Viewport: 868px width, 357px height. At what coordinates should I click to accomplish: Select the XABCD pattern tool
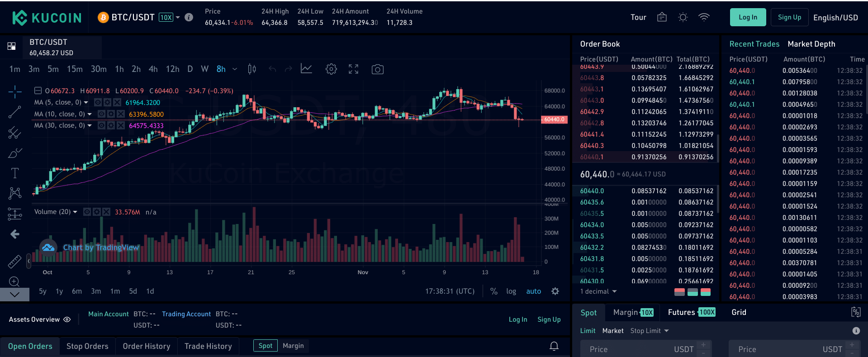pyautogui.click(x=15, y=194)
